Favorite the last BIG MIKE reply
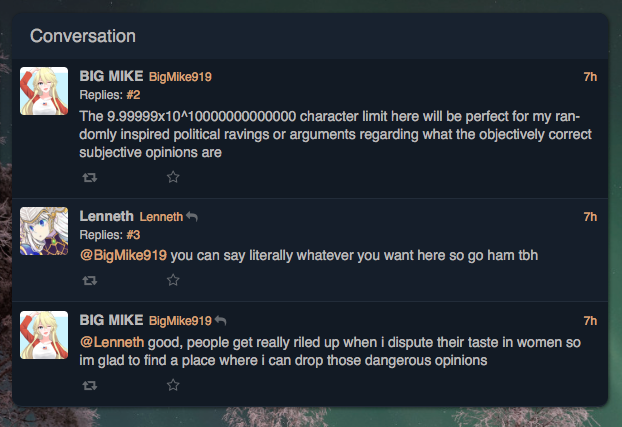The height and width of the screenshot is (427, 622). (x=172, y=385)
